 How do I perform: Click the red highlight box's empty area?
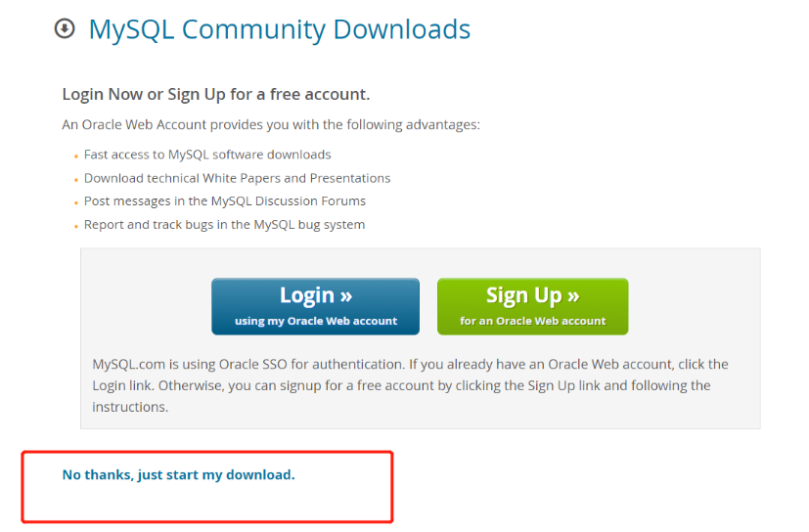tap(206, 503)
